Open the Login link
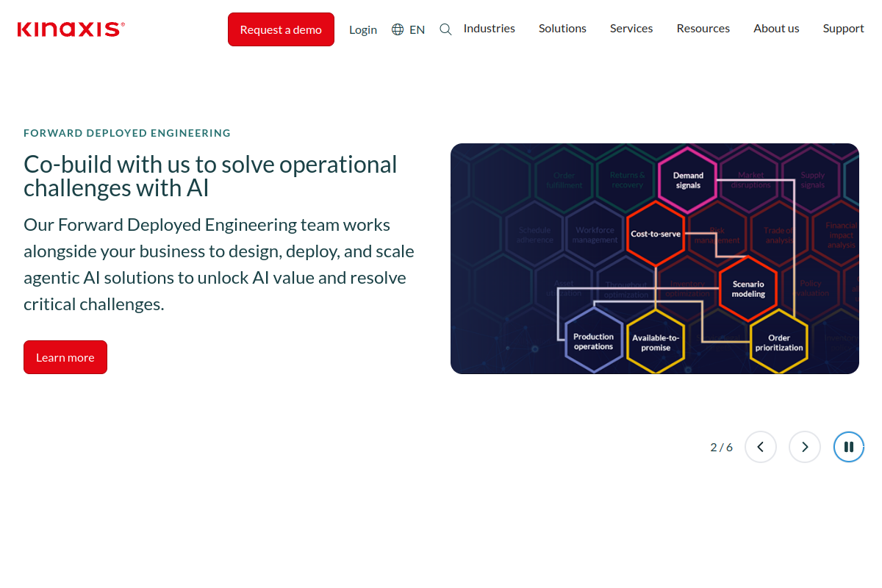This screenshot has width=882, height=588. (363, 29)
